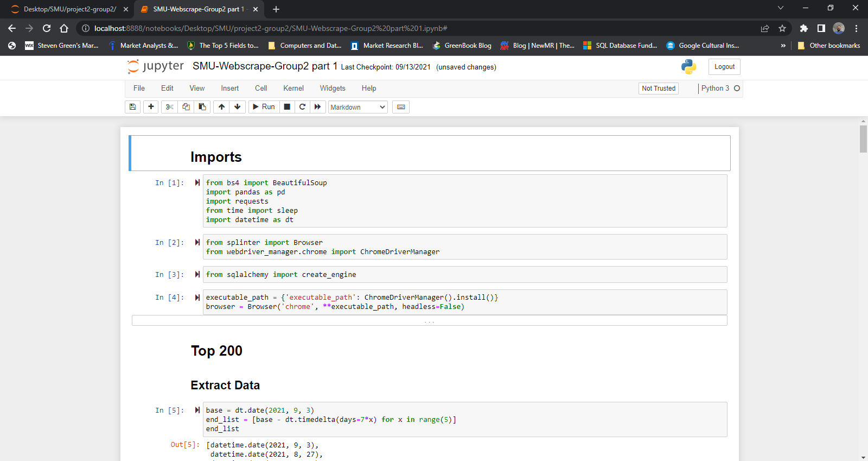Image resolution: width=868 pixels, height=461 pixels.
Task: Share this page from the address bar
Action: 765,28
